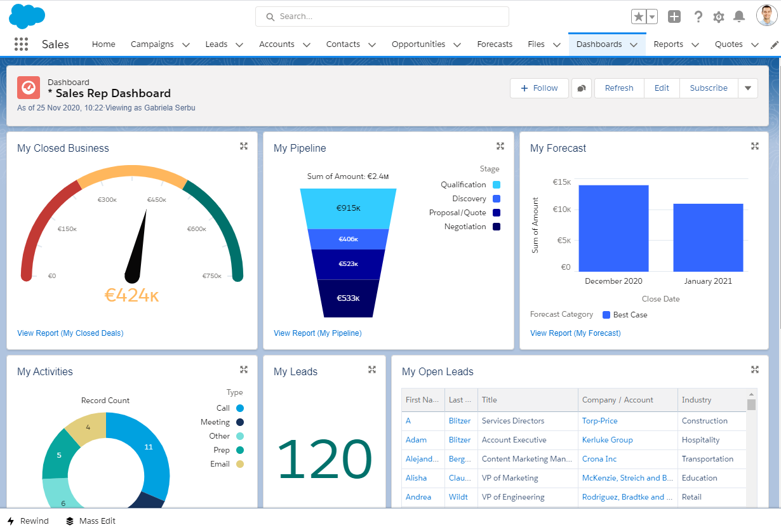This screenshot has width=781, height=532.
Task: Trigger Rewind using the lightning icon
Action: pos(11,521)
